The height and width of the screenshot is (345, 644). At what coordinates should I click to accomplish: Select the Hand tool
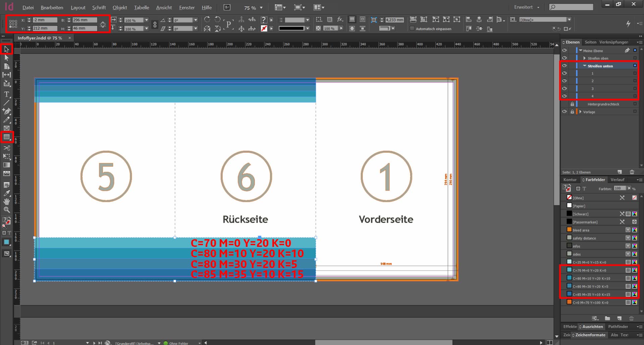(6, 201)
